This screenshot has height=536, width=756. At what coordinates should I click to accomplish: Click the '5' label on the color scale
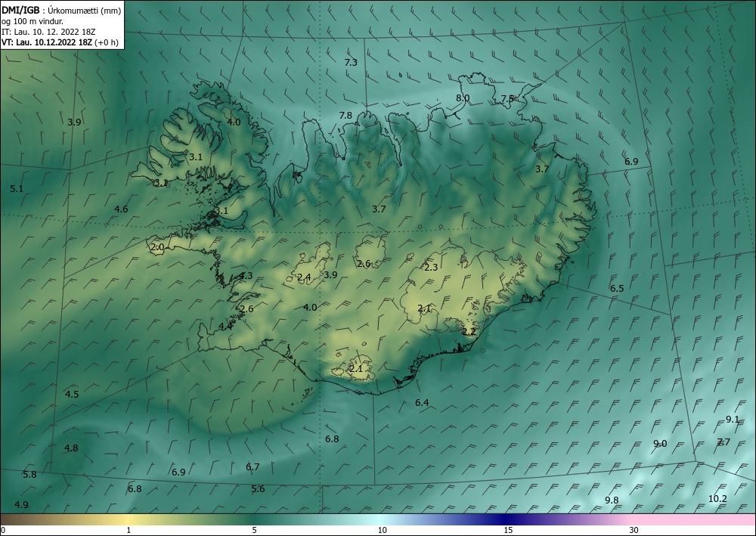[255, 531]
